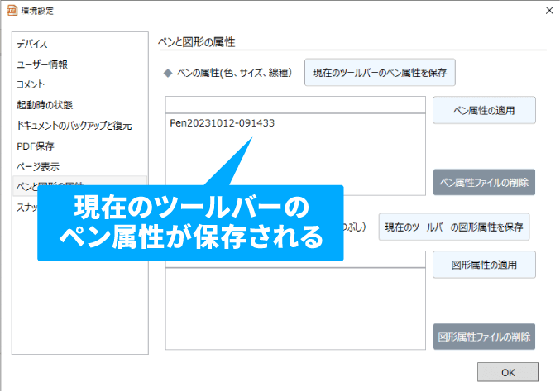This screenshot has width=560, height=392.
Task: Go to the コメント settings page
Action: tap(31, 84)
